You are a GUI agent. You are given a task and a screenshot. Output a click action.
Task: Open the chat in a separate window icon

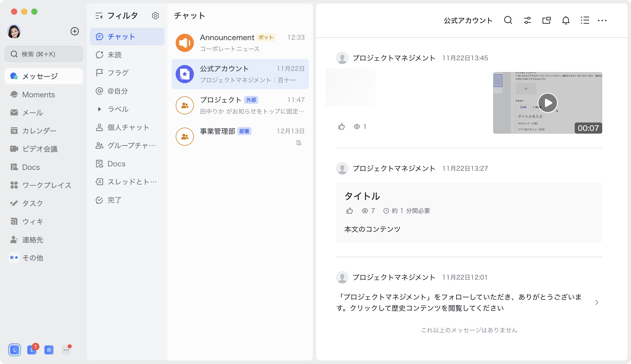[547, 20]
